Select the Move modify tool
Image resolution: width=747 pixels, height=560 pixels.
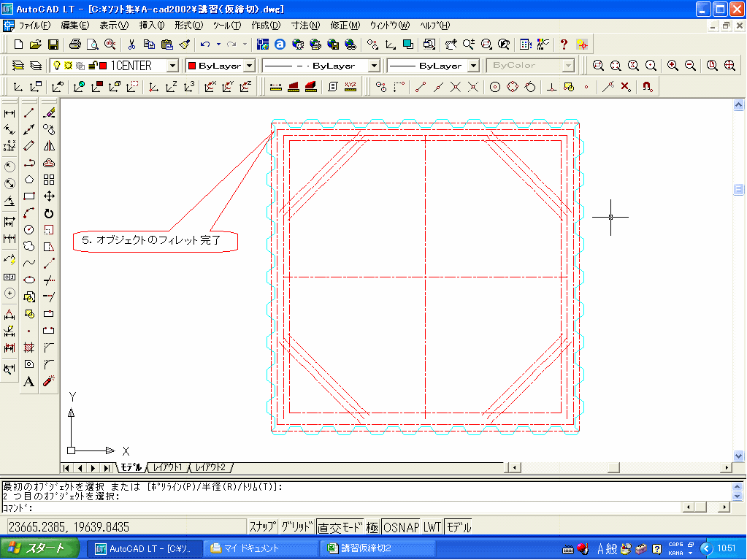49,196
